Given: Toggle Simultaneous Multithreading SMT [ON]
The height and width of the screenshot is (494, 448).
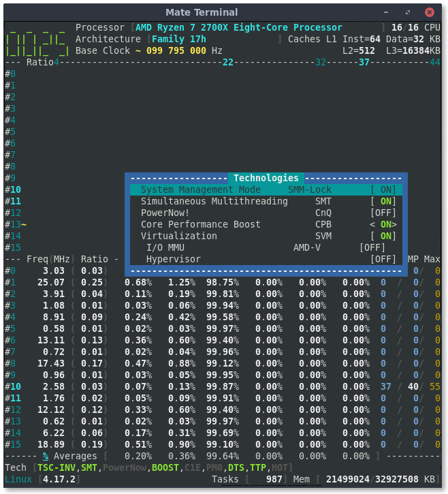Looking at the screenshot, I should [x=383, y=201].
